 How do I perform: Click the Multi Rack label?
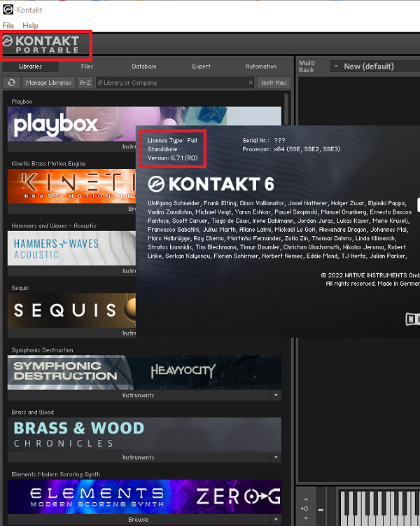tap(307, 67)
